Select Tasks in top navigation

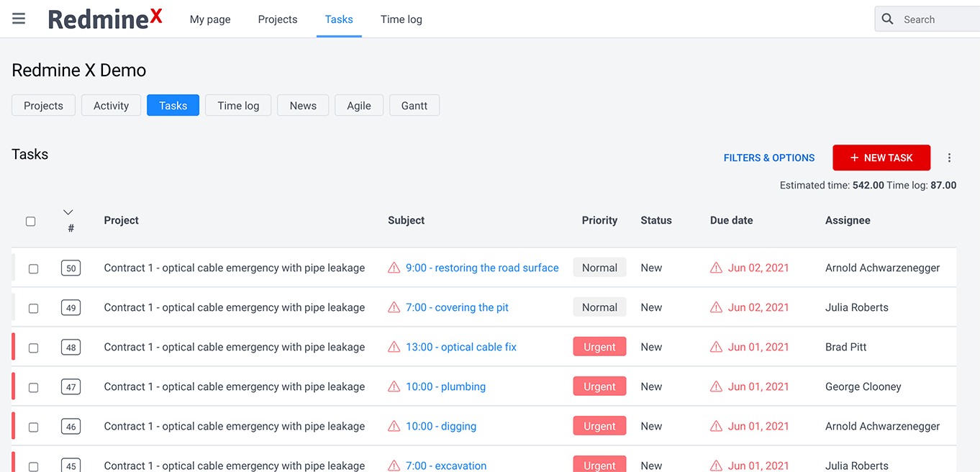pos(339,19)
